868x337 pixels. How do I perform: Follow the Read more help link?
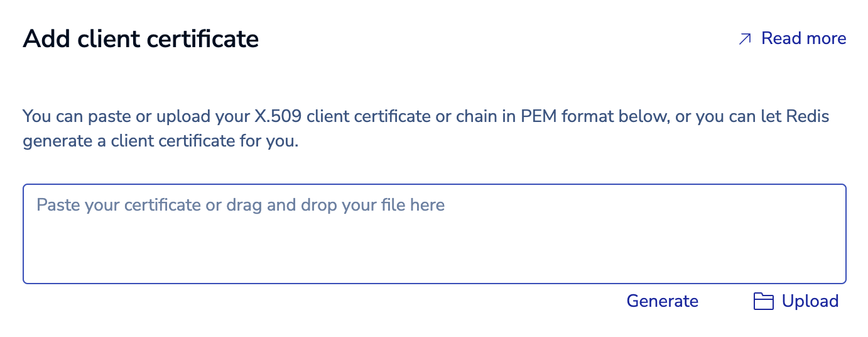pos(803,39)
